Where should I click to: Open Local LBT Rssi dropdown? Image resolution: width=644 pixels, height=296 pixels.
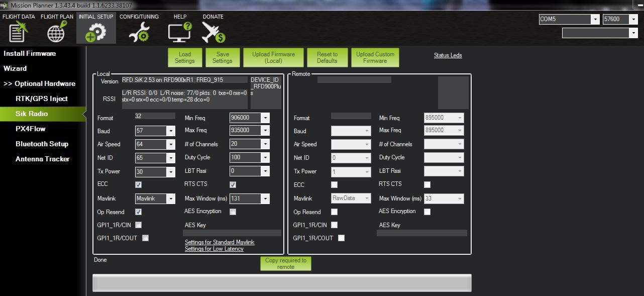250,171
